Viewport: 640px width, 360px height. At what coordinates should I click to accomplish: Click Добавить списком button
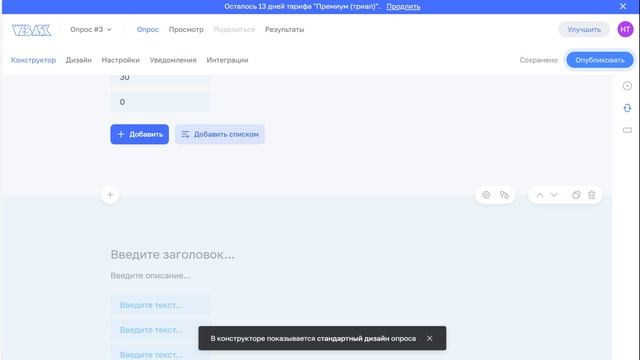pyautogui.click(x=220, y=134)
